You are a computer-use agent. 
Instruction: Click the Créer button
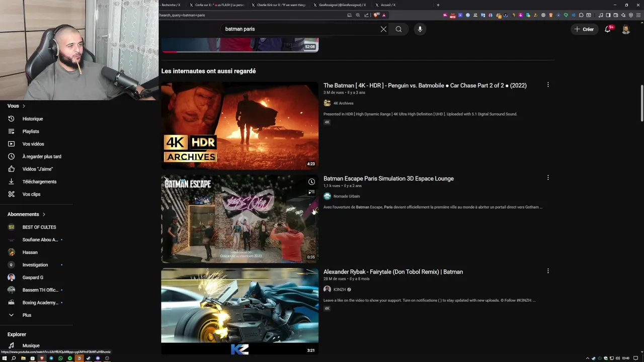point(584,29)
